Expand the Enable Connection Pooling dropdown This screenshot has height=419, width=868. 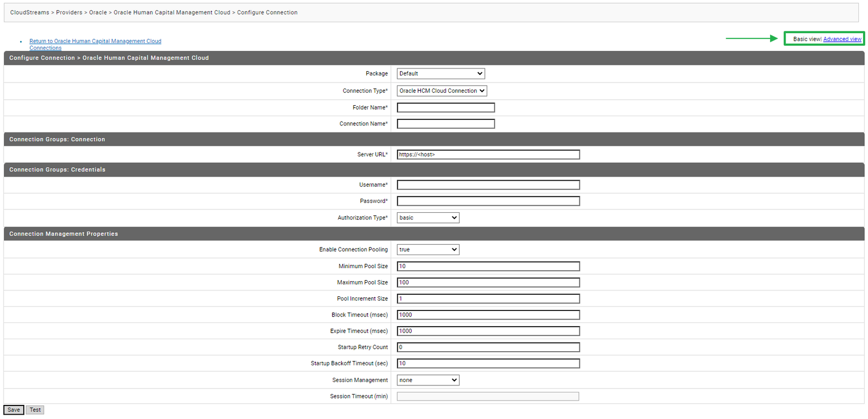(427, 250)
